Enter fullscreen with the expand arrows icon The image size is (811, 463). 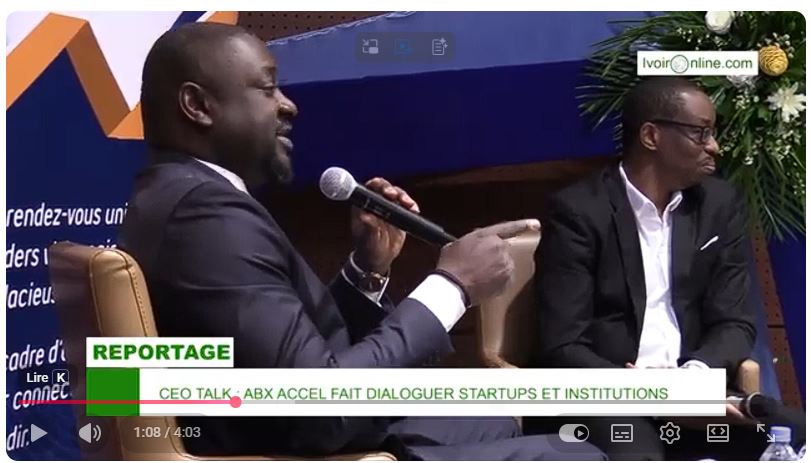(765, 433)
